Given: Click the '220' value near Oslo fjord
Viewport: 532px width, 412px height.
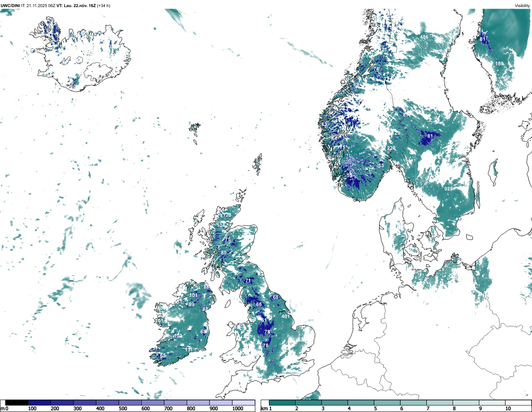Looking at the screenshot, I should (x=391, y=148).
